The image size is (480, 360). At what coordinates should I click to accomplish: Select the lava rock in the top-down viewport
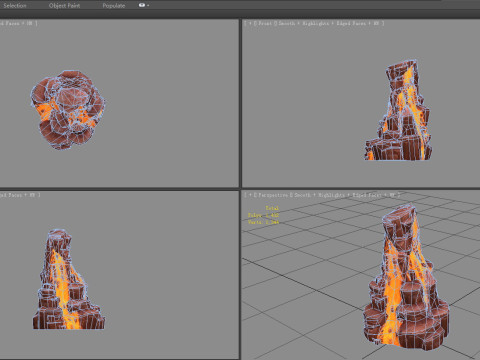pyautogui.click(x=68, y=109)
